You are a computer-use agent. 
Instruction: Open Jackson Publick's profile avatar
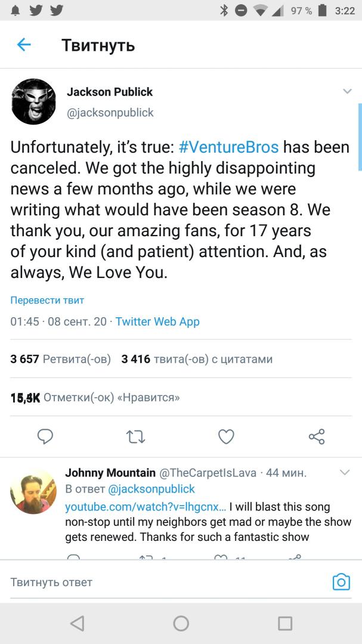click(x=33, y=101)
